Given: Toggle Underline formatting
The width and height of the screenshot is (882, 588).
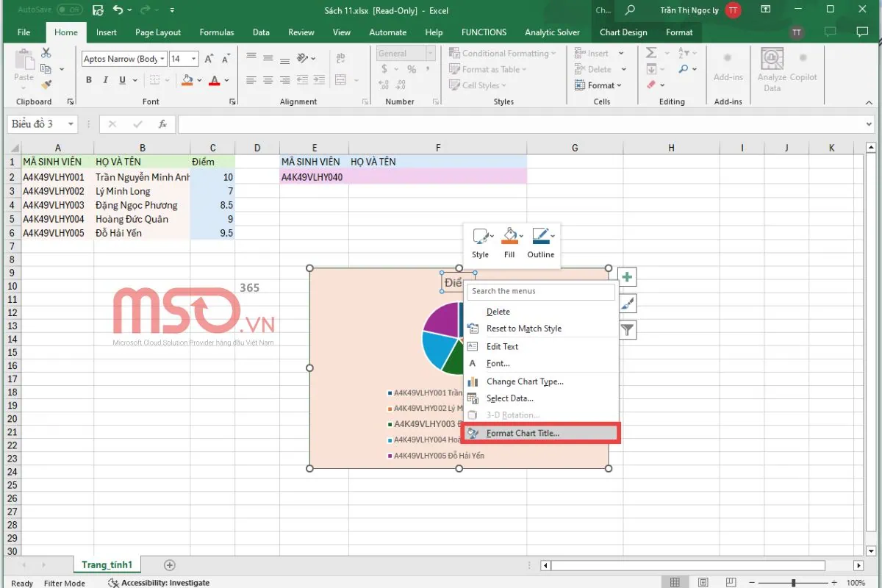Looking at the screenshot, I should (x=121, y=79).
